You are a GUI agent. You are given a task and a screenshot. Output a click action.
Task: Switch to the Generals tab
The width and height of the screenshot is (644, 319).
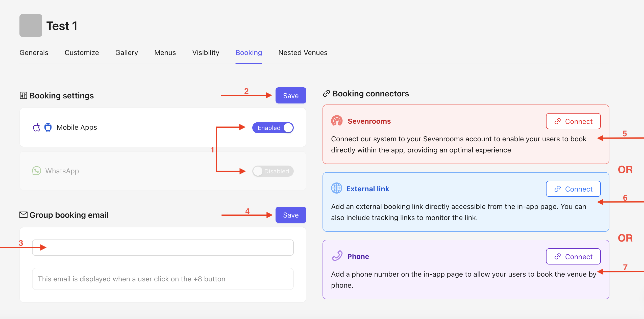coord(34,52)
